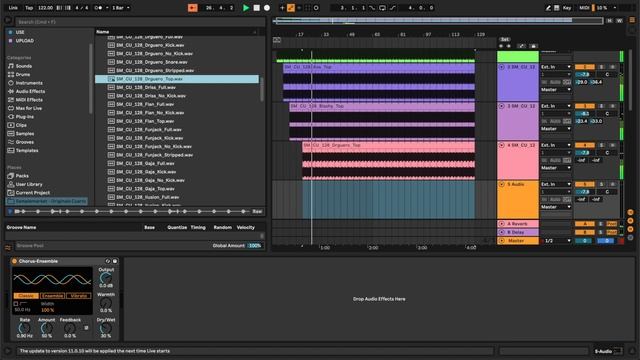Toggle the Draw Mode pencil icon

(548, 8)
